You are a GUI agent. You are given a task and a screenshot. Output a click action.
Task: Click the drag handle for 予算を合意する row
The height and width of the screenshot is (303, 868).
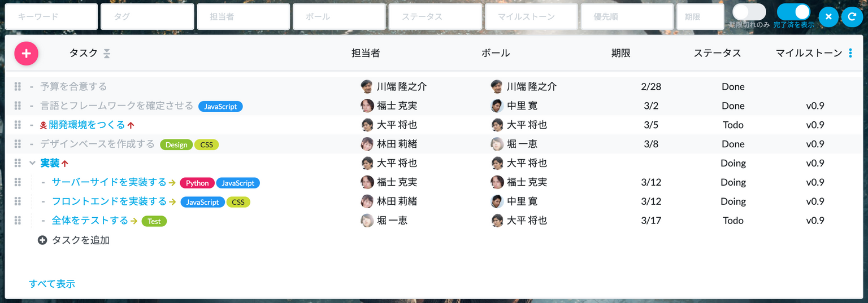(18, 86)
